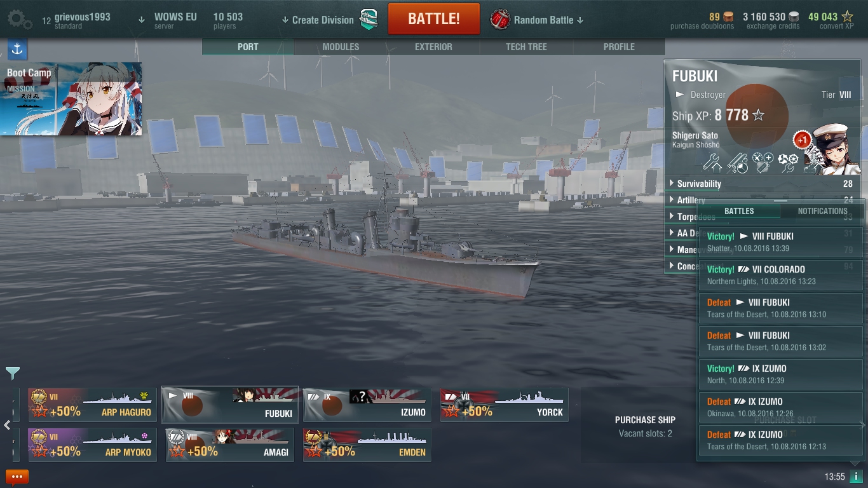
Task: Open the Boot Camp mission banner
Action: pyautogui.click(x=71, y=98)
